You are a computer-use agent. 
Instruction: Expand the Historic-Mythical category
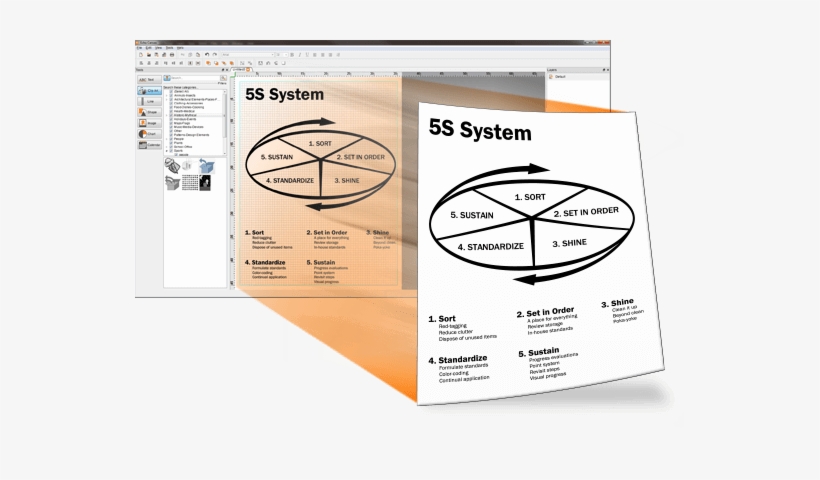click(x=167, y=115)
